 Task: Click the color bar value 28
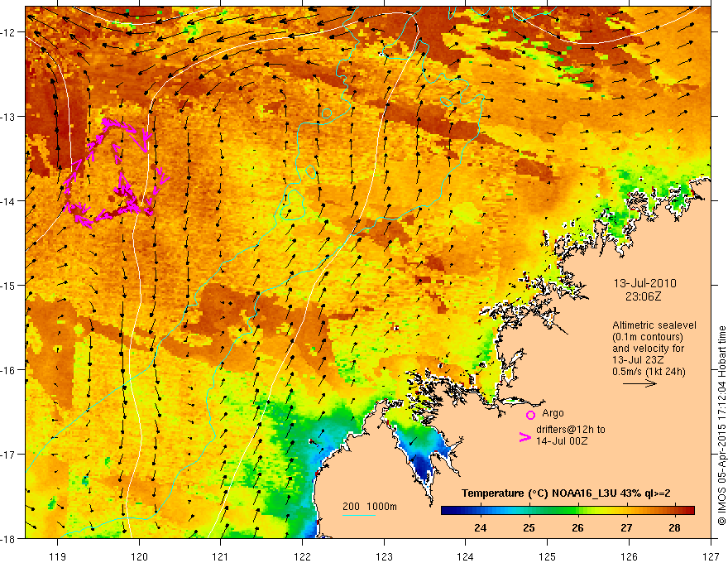674,527
